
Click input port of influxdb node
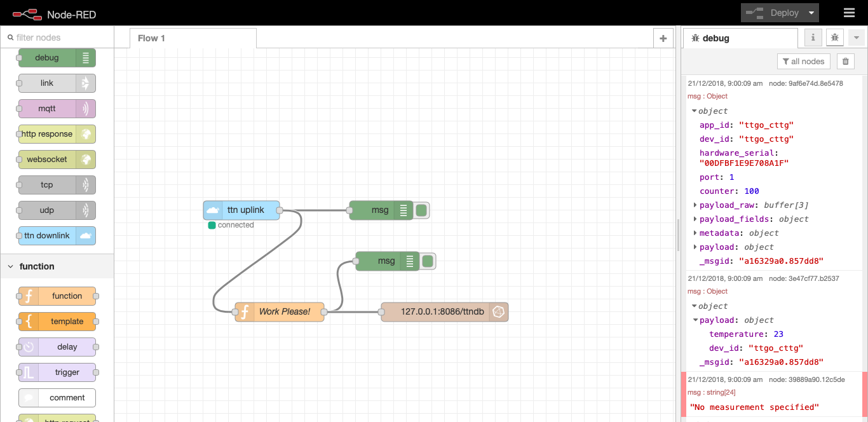click(381, 312)
